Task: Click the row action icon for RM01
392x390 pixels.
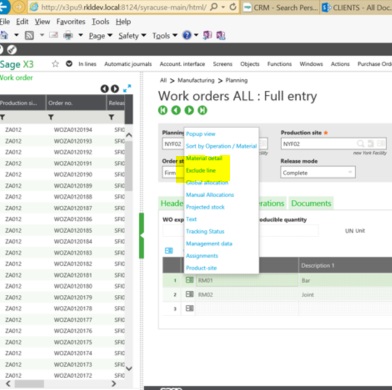Action: coord(190,280)
